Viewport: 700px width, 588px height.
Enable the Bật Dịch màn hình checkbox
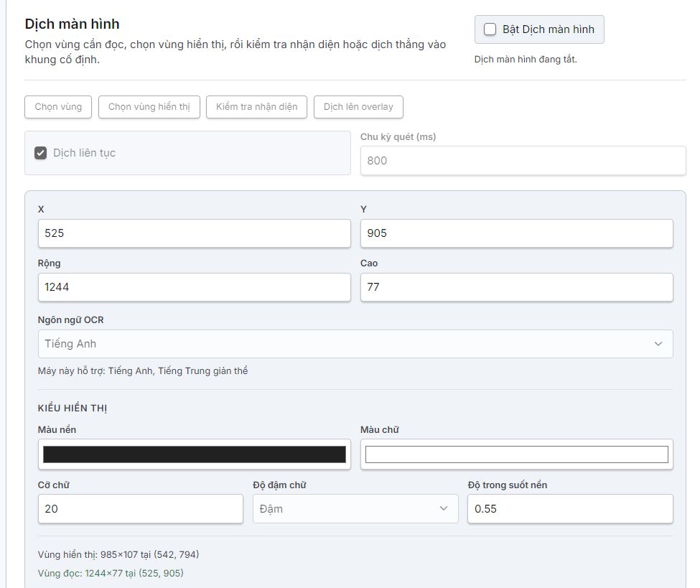click(x=490, y=29)
